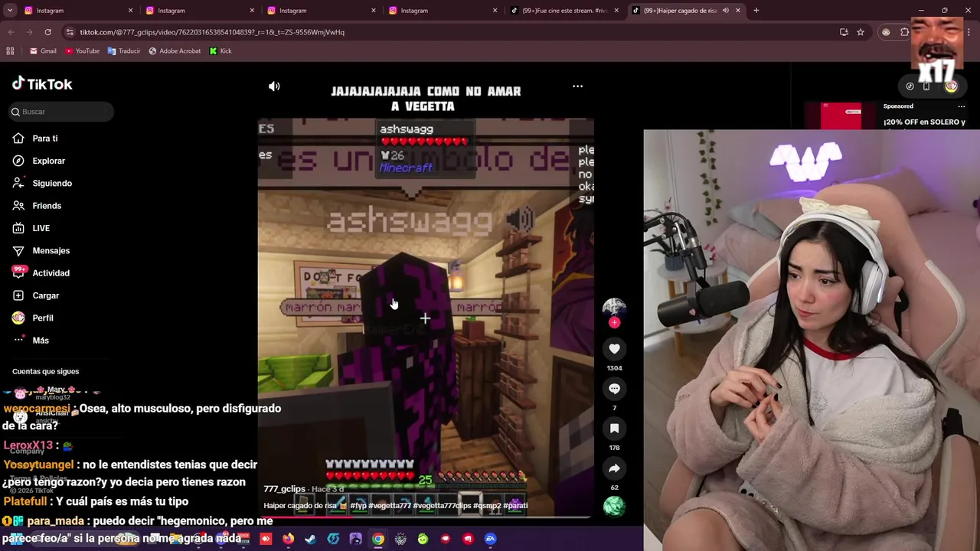The width and height of the screenshot is (980, 551).
Task: Click the Buscar search field
Action: (x=61, y=112)
